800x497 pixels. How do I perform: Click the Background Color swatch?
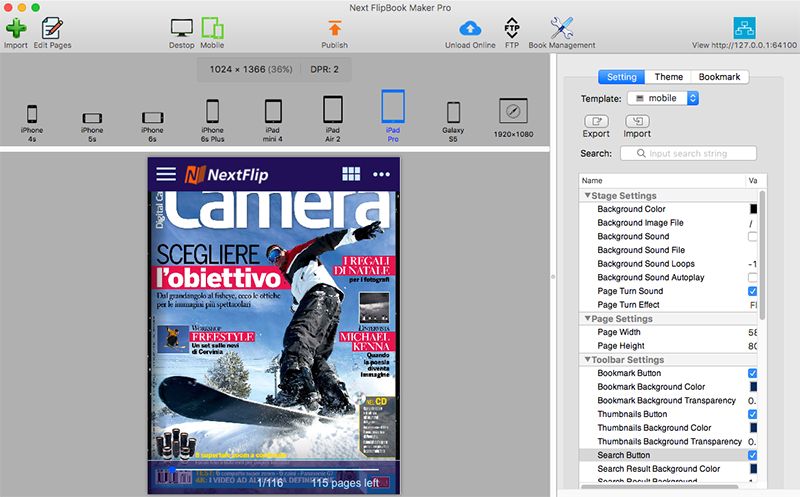click(754, 209)
